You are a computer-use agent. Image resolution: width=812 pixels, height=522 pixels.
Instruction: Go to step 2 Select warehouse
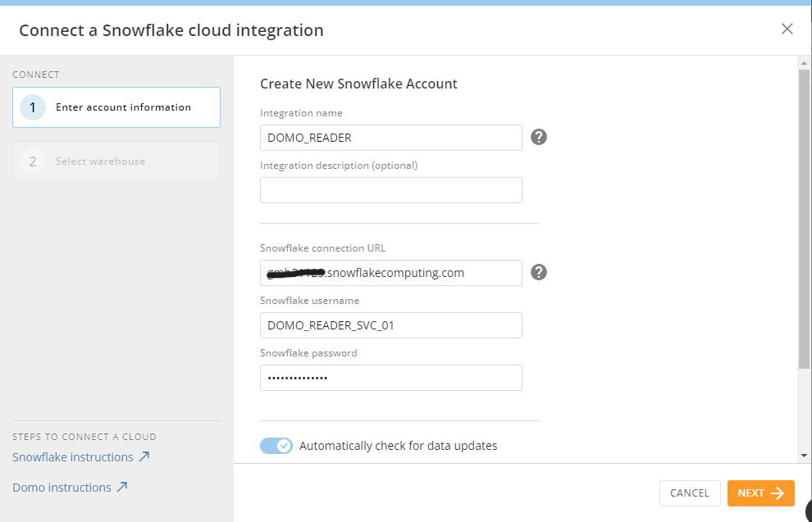pos(116,161)
